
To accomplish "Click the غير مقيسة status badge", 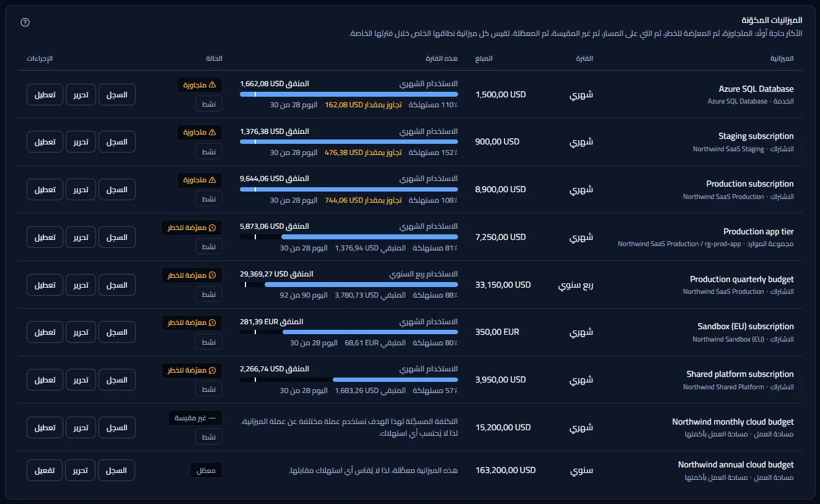I will tap(195, 418).
